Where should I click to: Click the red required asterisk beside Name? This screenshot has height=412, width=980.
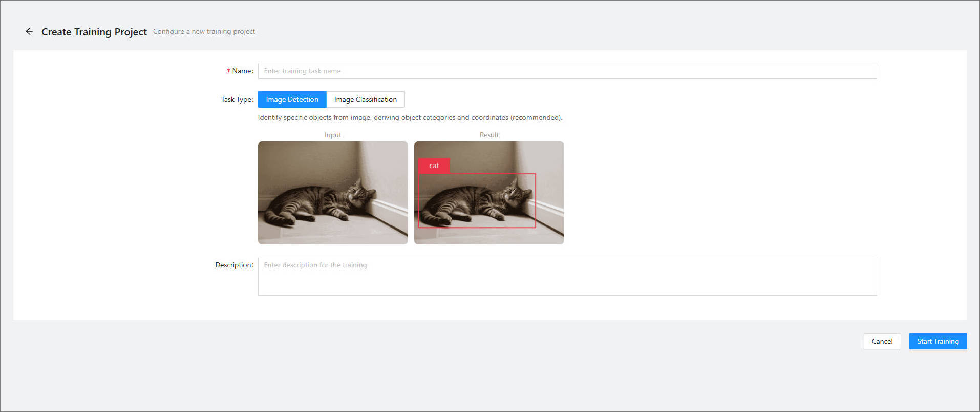[228, 71]
